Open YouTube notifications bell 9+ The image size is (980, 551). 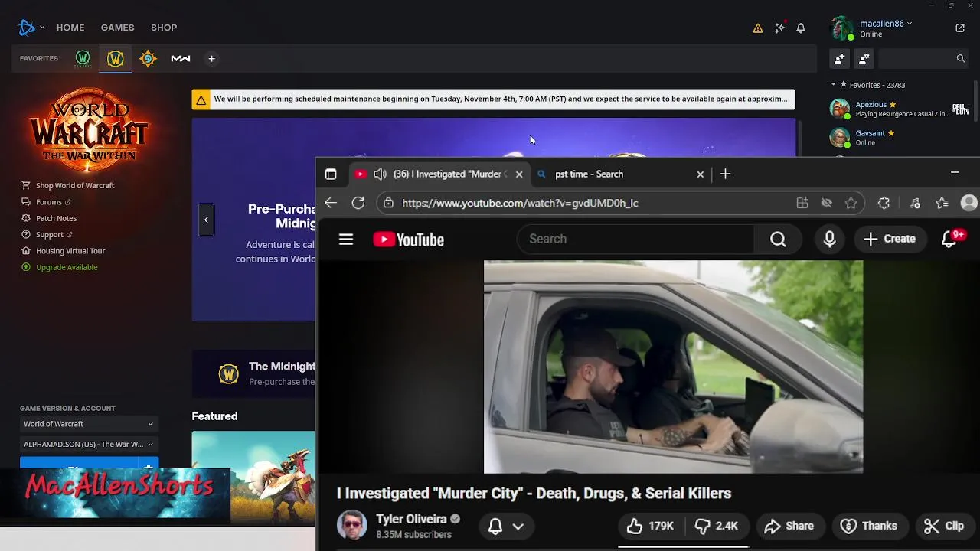(x=950, y=240)
